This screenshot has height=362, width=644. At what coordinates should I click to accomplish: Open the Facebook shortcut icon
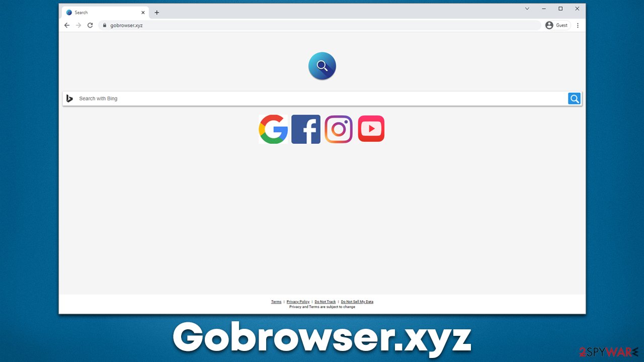tap(306, 129)
